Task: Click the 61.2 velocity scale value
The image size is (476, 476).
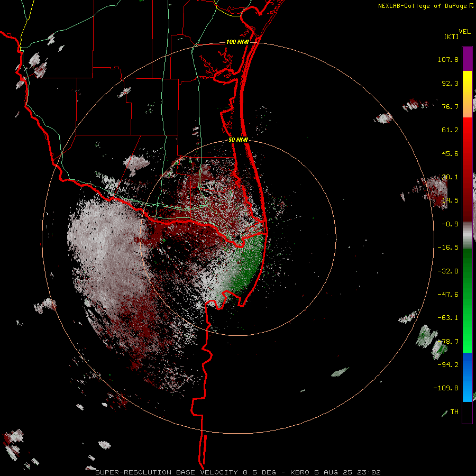Action: [x=450, y=130]
